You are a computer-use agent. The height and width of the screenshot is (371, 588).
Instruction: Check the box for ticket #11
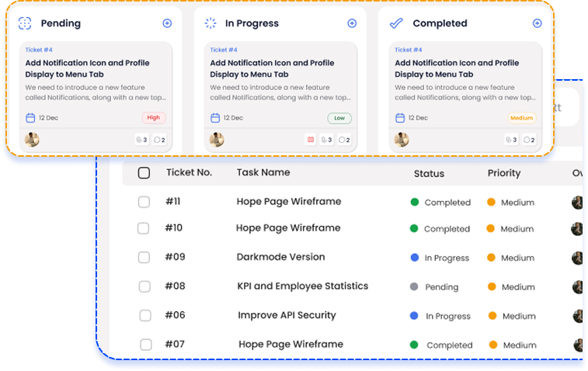pyautogui.click(x=144, y=202)
